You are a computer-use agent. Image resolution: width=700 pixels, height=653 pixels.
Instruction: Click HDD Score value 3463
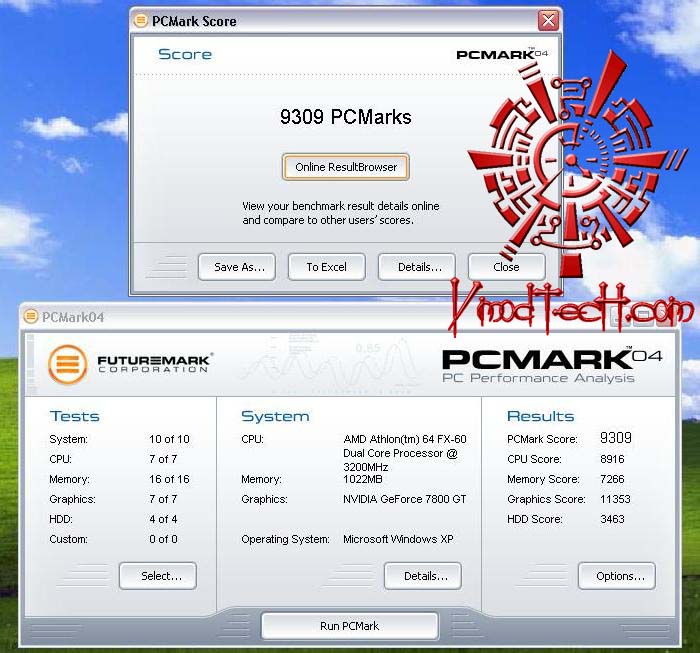(x=612, y=519)
